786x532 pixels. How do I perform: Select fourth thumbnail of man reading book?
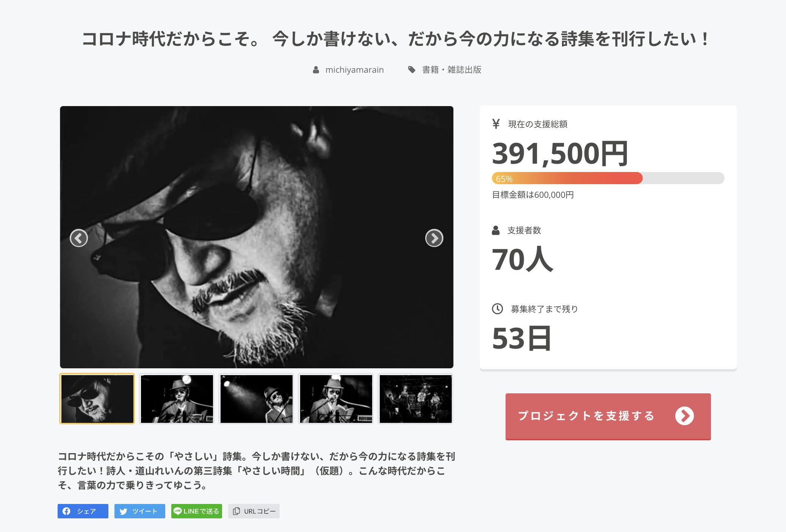[x=336, y=399]
